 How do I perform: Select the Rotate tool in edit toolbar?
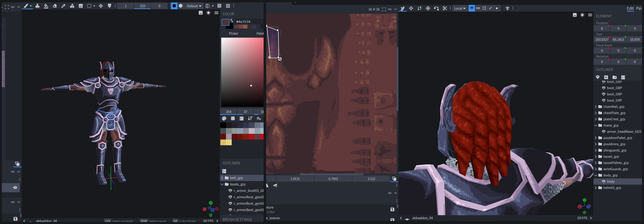[x=420, y=8]
